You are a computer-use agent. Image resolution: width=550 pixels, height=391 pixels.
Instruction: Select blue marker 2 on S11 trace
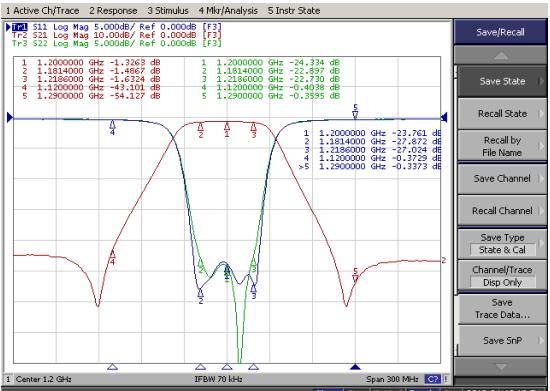(201, 296)
